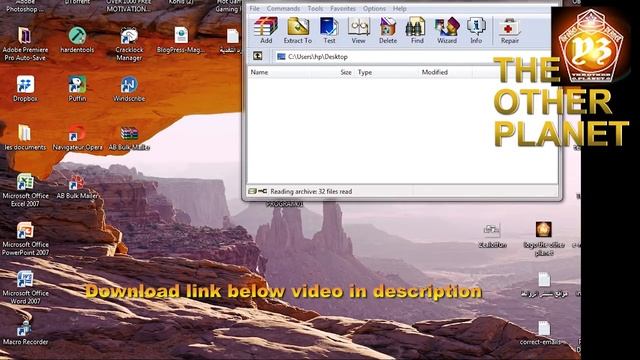Select the correct-emails desktop file

(543, 333)
